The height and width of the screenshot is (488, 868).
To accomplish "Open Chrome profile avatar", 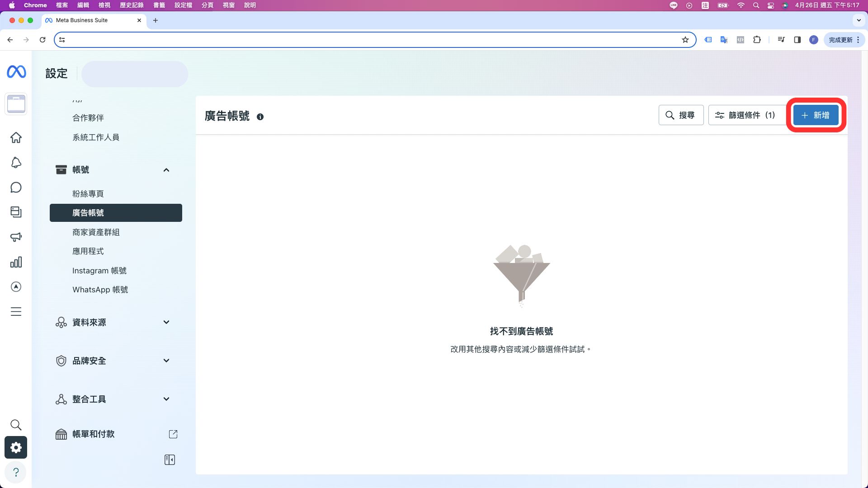I will (814, 40).
